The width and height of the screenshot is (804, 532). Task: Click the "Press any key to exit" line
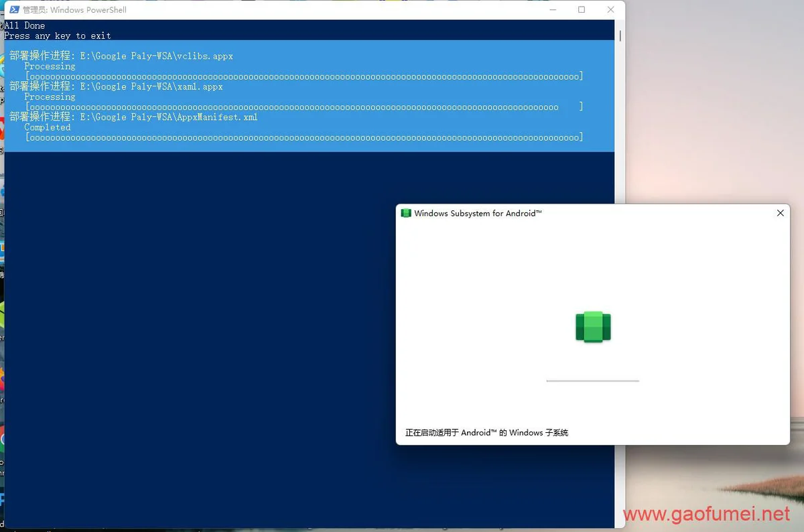(58, 36)
